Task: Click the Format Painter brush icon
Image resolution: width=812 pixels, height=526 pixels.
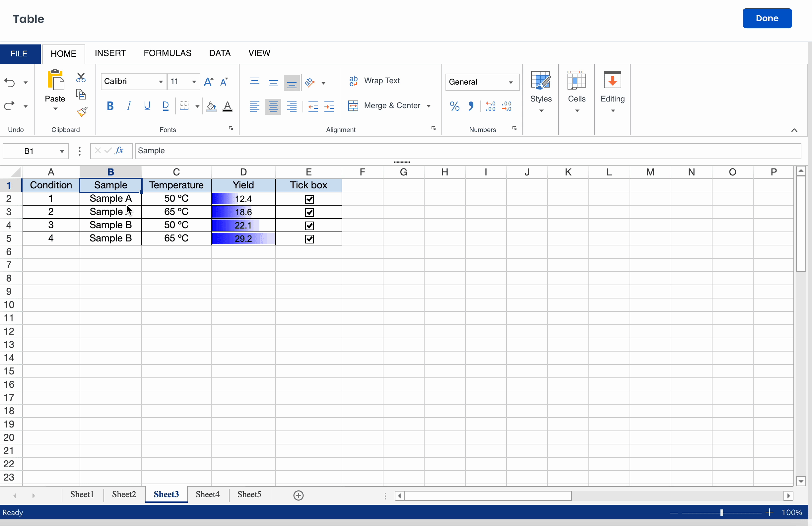Action: (82, 112)
